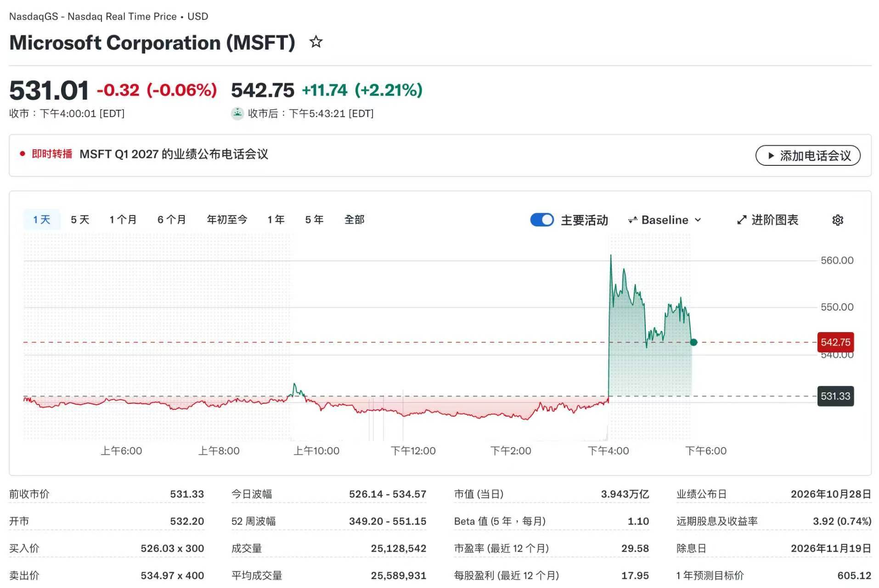Screen dimensions: 879x588
Task: Click the 市值 value 3.943万亿
Action: pos(625,494)
